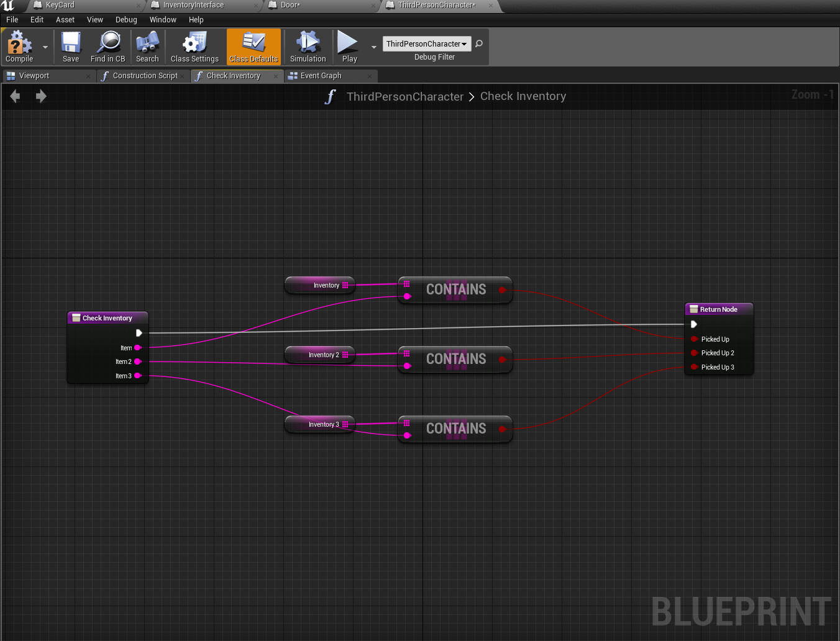This screenshot has width=840, height=641.
Task: Click bottom CONTAINS boolean output pin
Action: coord(502,429)
